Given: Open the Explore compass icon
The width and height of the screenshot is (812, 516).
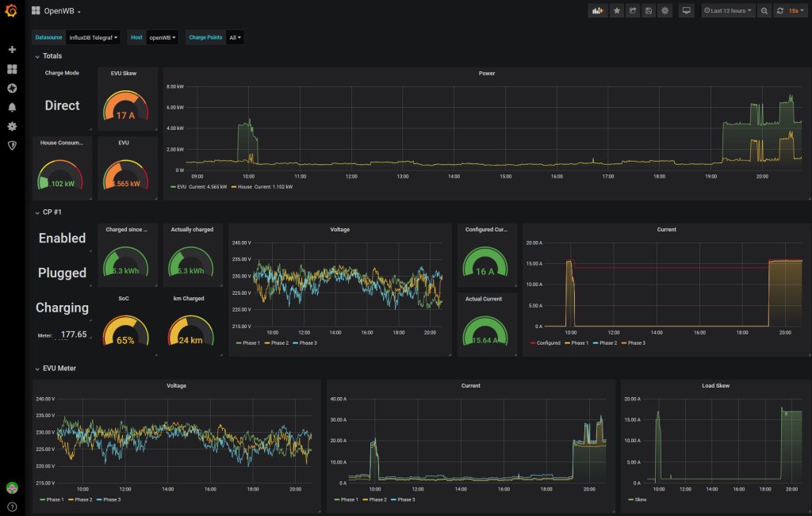Looking at the screenshot, I should 12,88.
